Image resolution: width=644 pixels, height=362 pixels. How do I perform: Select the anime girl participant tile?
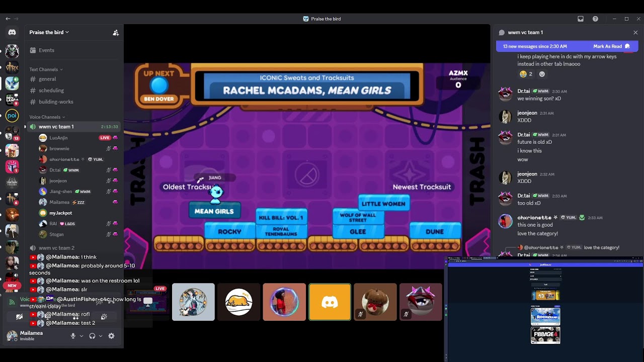click(193, 302)
